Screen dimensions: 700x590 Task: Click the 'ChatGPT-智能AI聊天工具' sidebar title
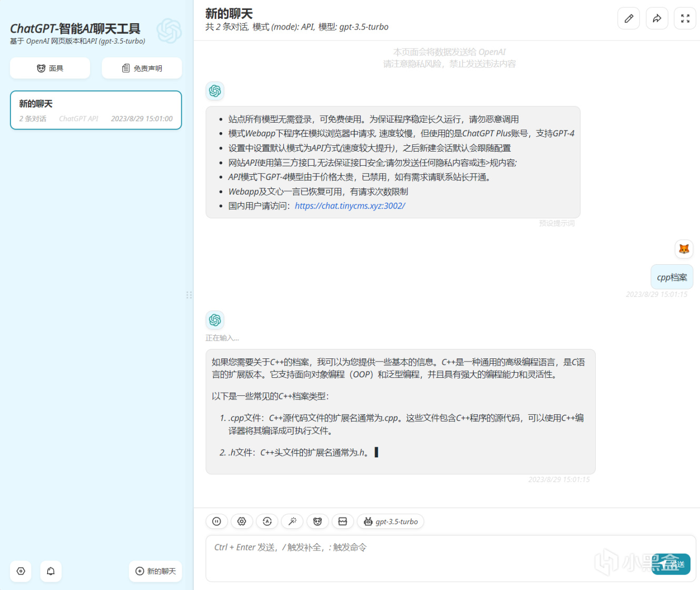(75, 29)
